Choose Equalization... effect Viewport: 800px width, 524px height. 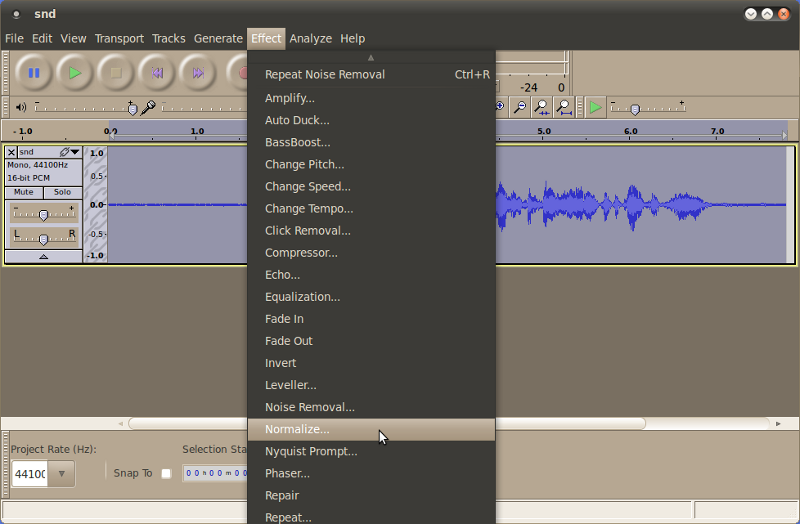(x=371, y=297)
